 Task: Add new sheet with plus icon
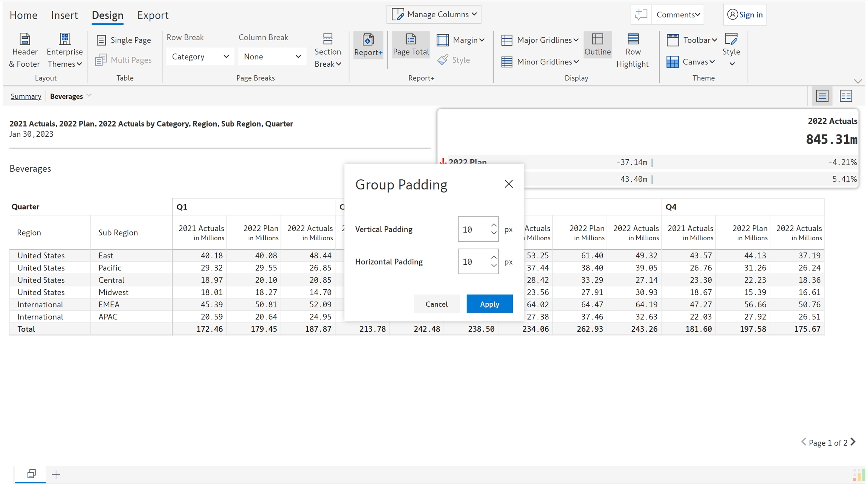(56, 474)
